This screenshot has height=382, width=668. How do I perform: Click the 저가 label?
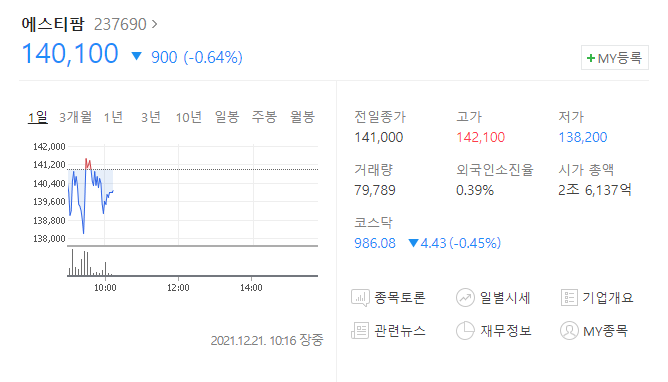[x=571, y=117]
